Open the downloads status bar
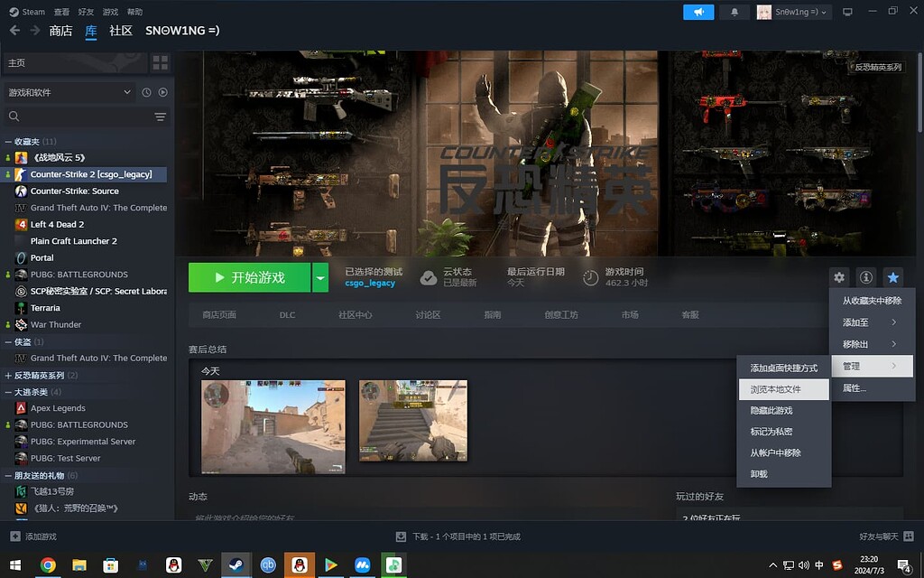924x578 pixels. coord(457,536)
